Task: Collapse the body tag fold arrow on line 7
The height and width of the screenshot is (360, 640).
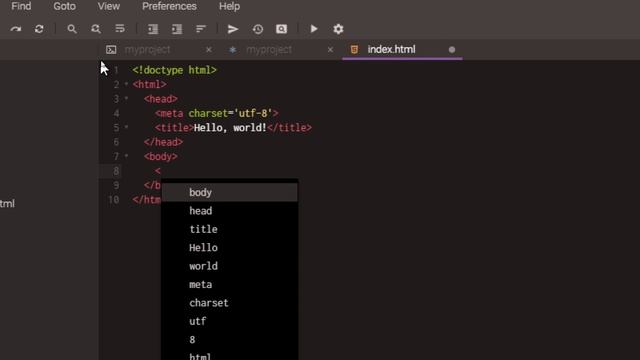Action: (x=126, y=156)
